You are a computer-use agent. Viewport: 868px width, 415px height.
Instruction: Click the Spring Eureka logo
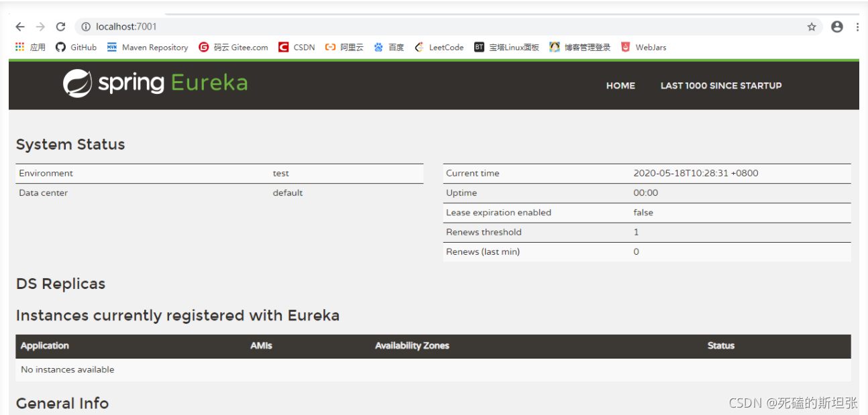155,83
